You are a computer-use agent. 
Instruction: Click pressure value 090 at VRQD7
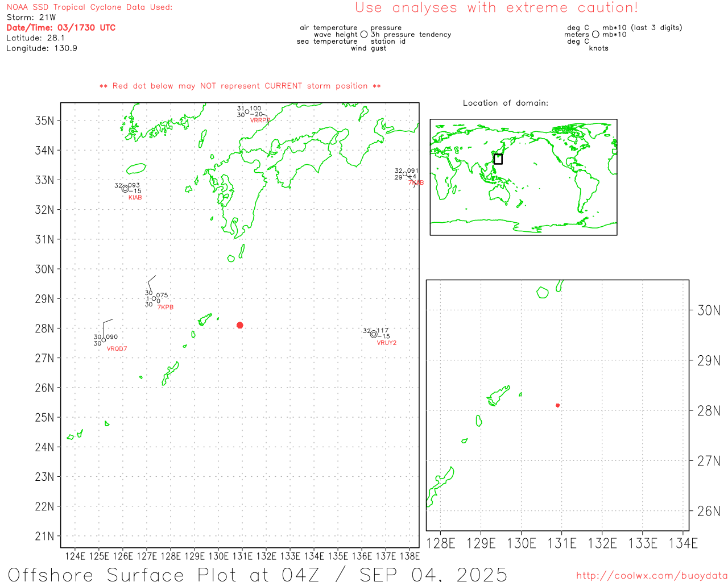pyautogui.click(x=112, y=337)
